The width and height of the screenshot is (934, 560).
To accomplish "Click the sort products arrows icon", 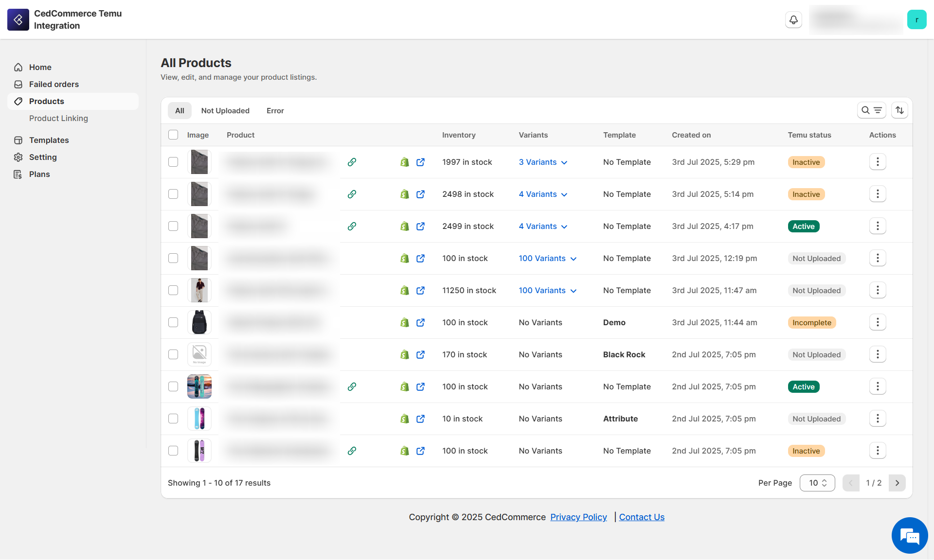I will pos(899,110).
